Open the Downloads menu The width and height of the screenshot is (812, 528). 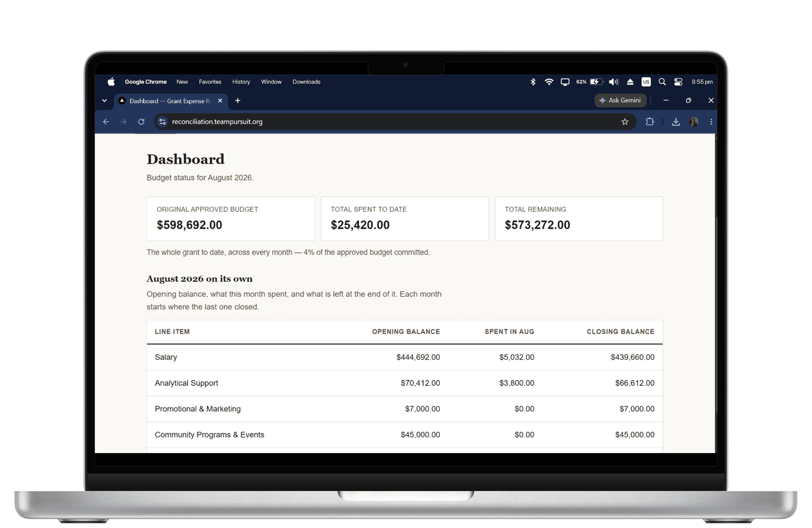point(306,82)
